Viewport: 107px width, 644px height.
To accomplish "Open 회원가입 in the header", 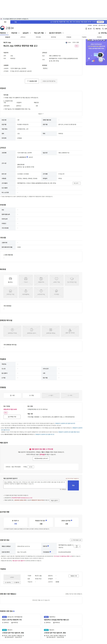I will 97,29.
